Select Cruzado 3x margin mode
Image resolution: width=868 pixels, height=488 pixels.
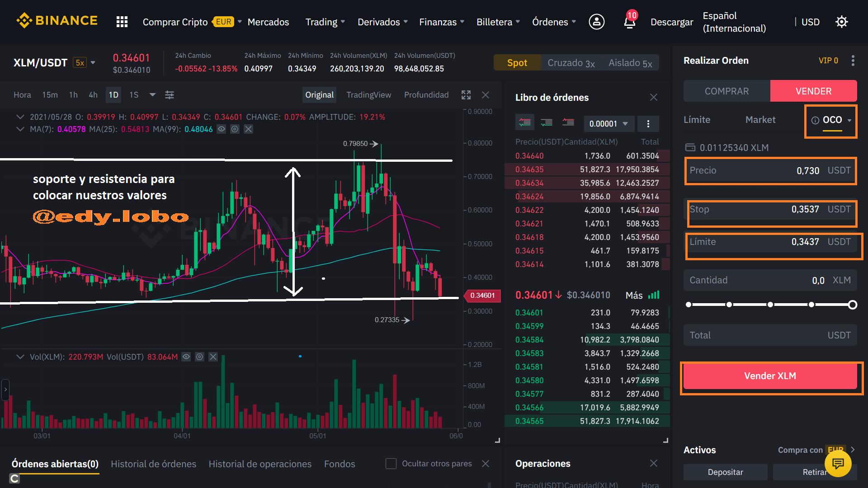[571, 63]
